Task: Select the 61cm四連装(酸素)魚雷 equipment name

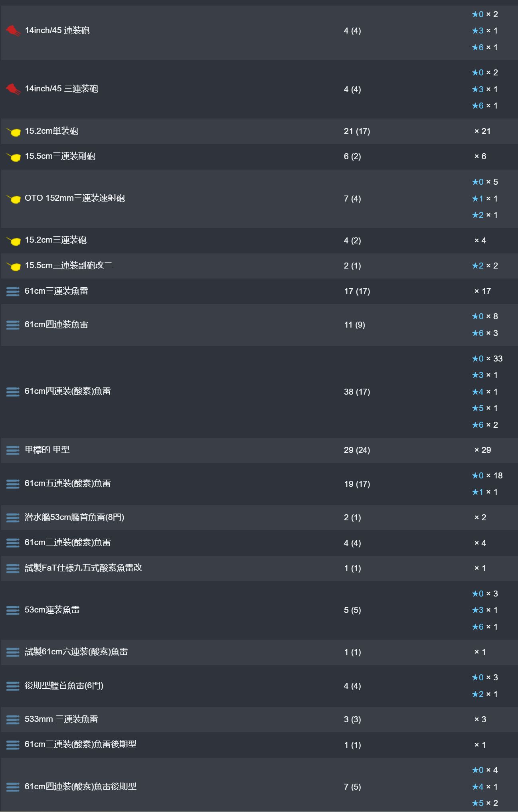Action: coord(67,391)
